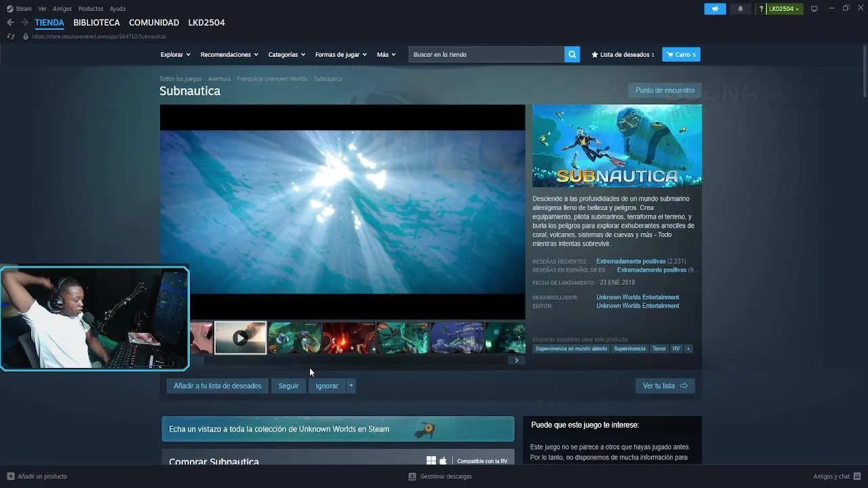Viewport: 868px width, 488px height.
Task: Click the Steam logo menu
Action: pyautogui.click(x=19, y=9)
